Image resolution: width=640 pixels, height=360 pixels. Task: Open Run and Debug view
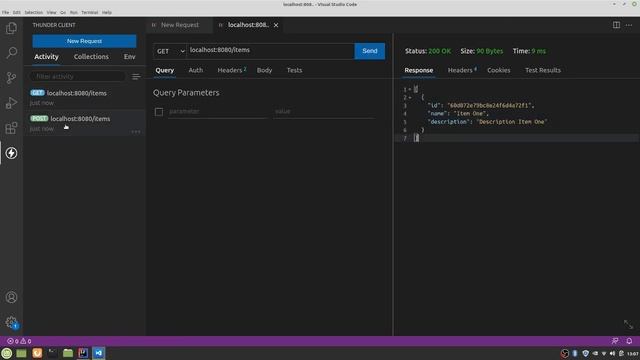coord(11,103)
